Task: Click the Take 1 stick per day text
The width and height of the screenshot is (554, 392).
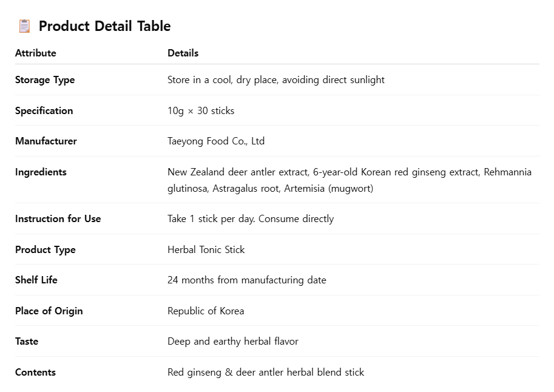Action: pos(250,218)
